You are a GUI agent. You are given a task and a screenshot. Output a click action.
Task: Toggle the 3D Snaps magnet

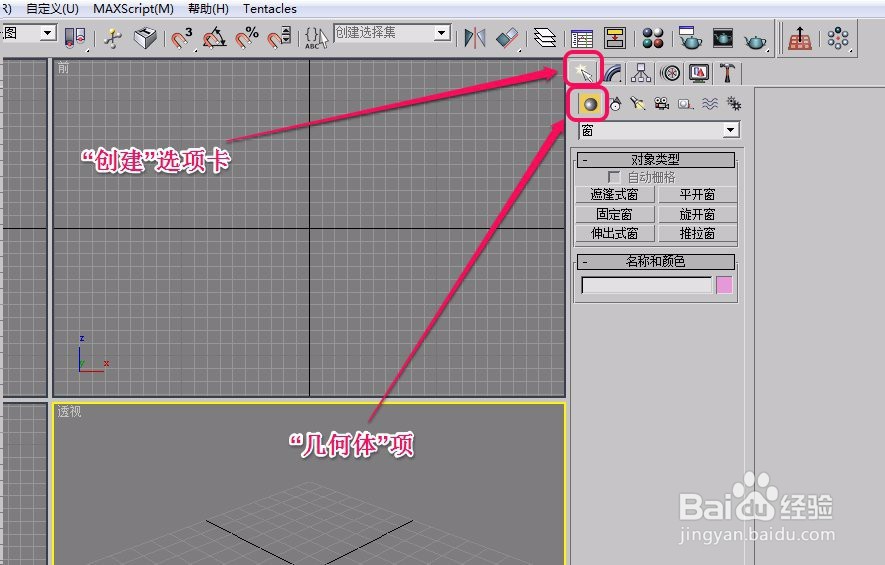click(182, 38)
